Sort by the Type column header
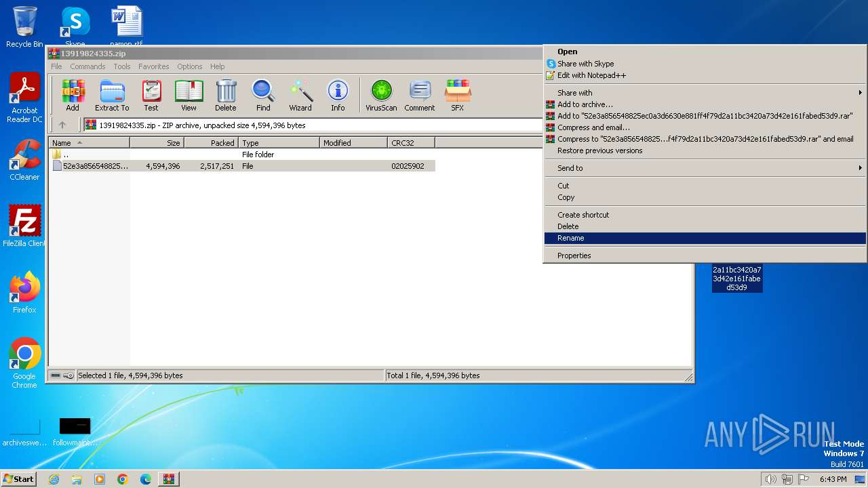 point(279,142)
